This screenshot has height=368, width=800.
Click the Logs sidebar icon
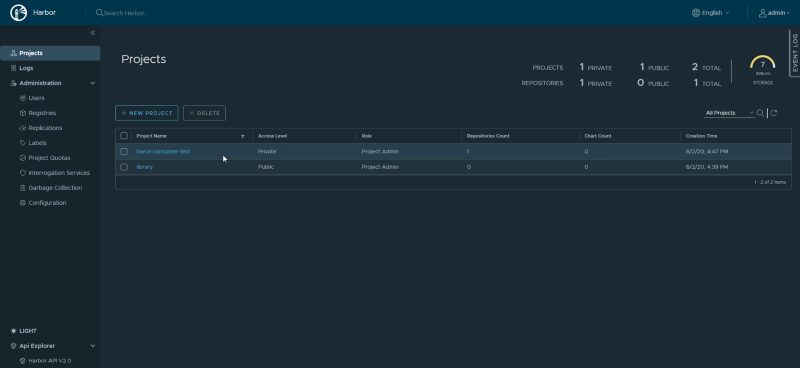(x=14, y=68)
